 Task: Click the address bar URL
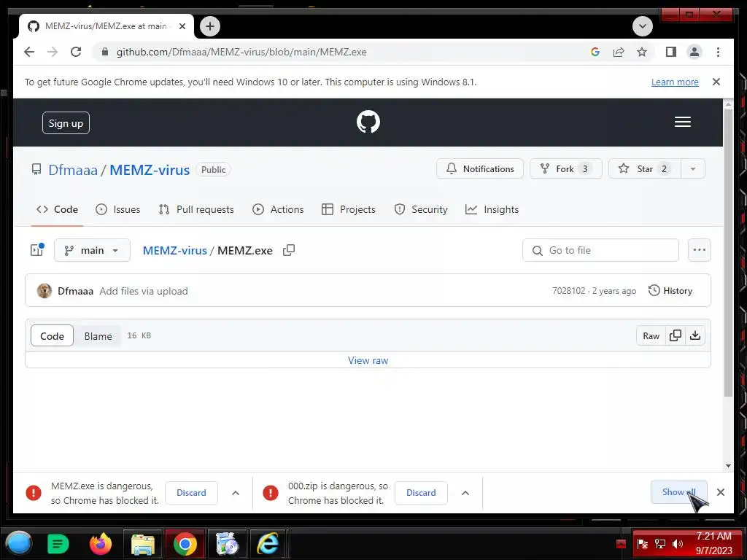(241, 52)
